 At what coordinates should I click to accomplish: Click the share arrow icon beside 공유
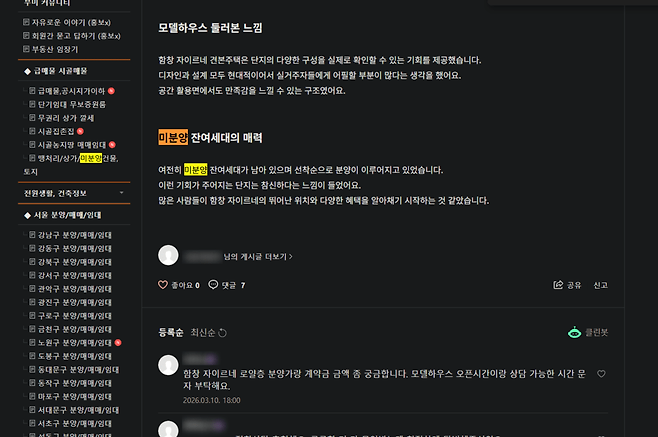coord(558,285)
